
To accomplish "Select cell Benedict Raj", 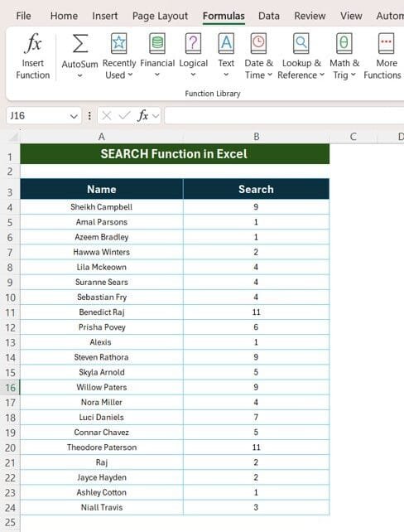I will [x=102, y=312].
